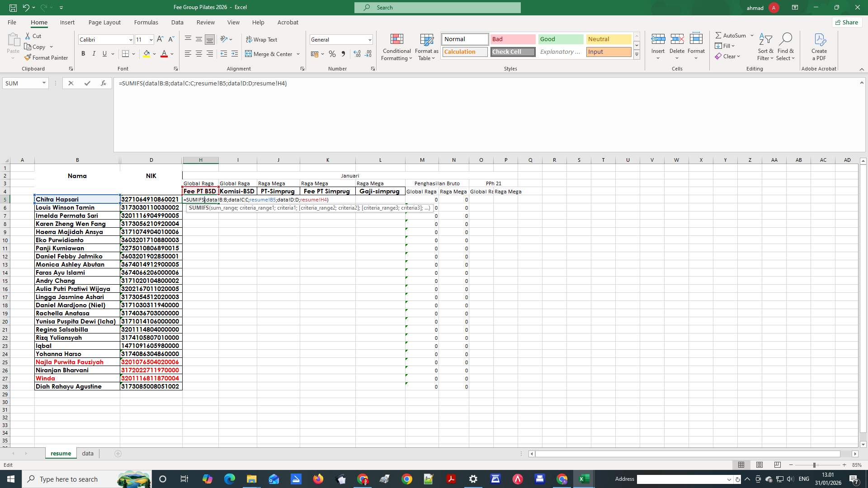This screenshot has width=868, height=488.
Task: Switch to the data sheet tab
Action: (x=87, y=453)
